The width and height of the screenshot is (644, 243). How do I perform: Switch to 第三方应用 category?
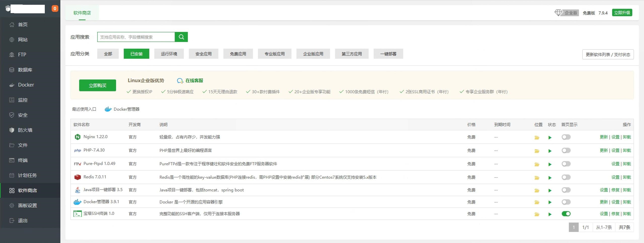(x=351, y=54)
